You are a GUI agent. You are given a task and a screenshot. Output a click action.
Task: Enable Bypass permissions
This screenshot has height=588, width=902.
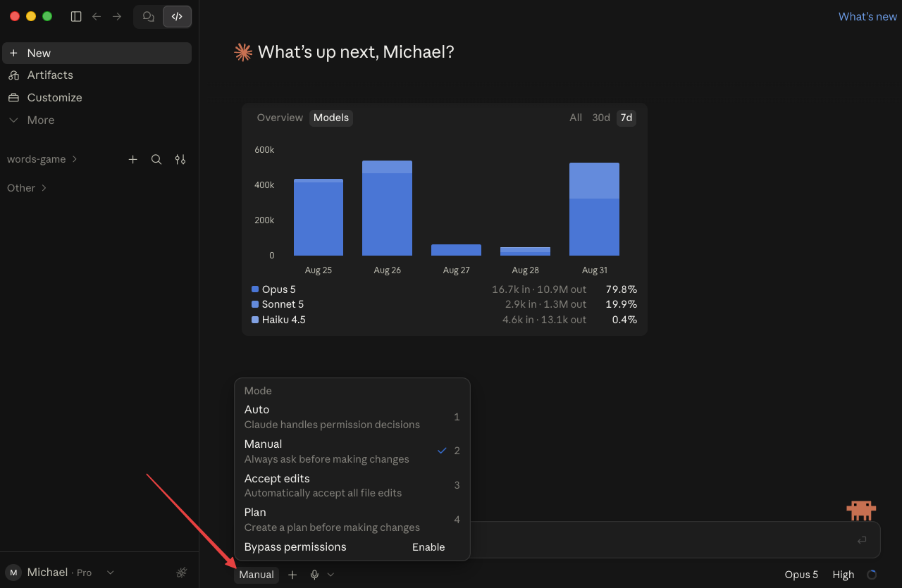[428, 547]
